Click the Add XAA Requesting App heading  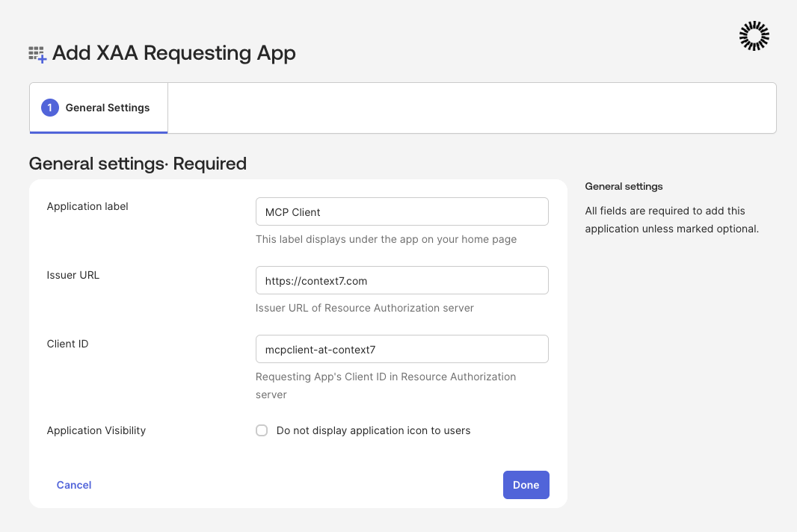tap(174, 53)
